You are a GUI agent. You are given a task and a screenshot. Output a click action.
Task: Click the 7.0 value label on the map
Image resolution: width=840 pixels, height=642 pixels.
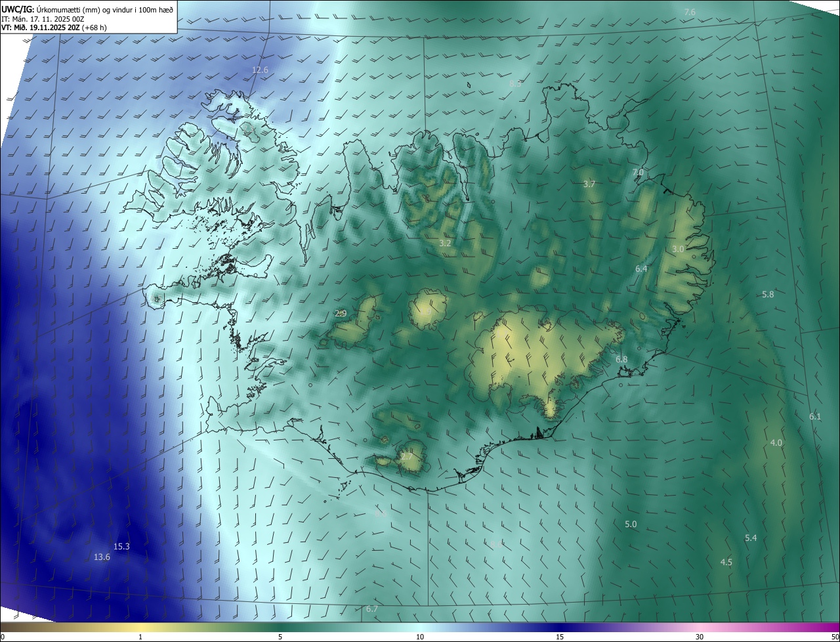(638, 173)
